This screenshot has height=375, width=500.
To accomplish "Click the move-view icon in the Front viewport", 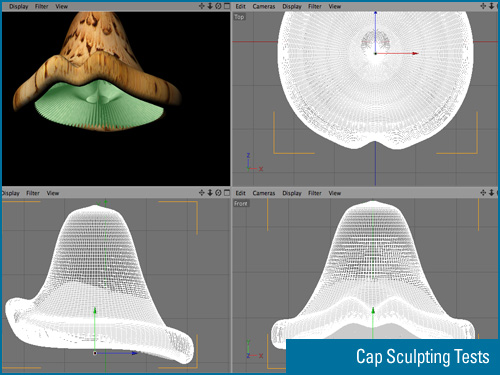I will (483, 193).
